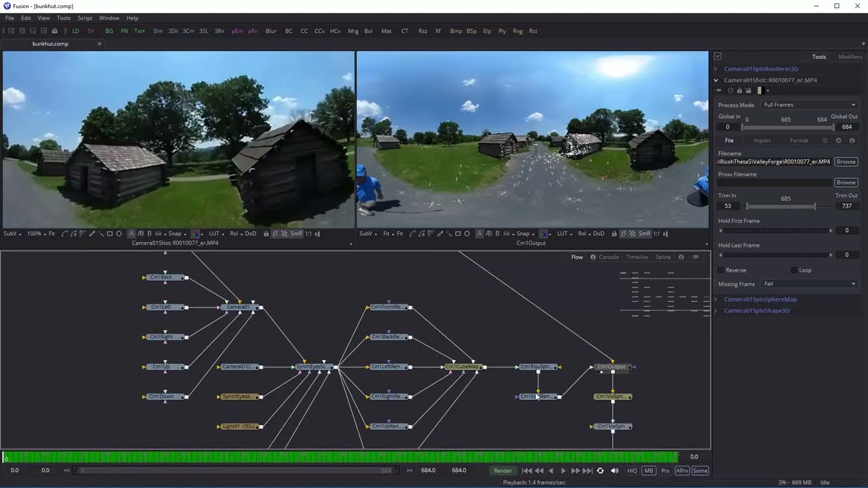This screenshot has height=488, width=868.
Task: Switch to the Timeline tab
Action: click(x=637, y=257)
